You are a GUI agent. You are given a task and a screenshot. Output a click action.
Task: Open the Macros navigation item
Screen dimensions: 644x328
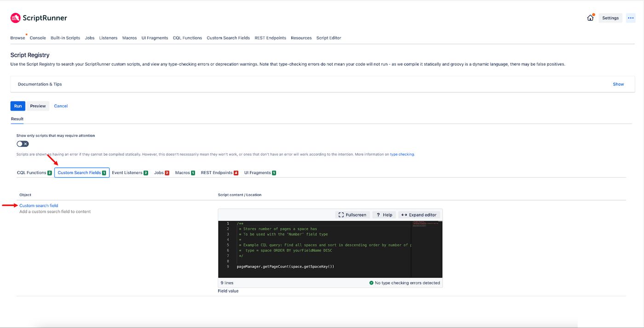(x=129, y=38)
